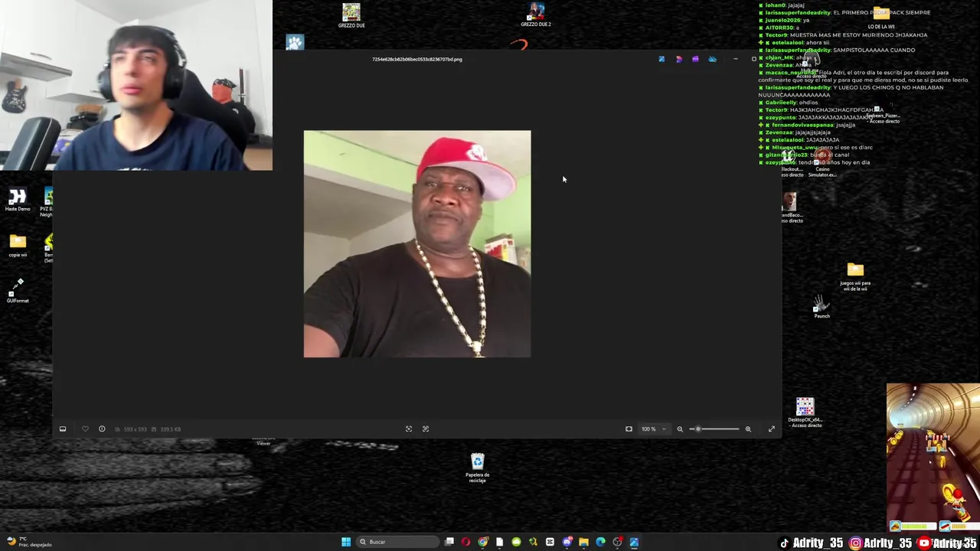Open File Explorer from the taskbar
The image size is (980, 551).
tap(583, 542)
